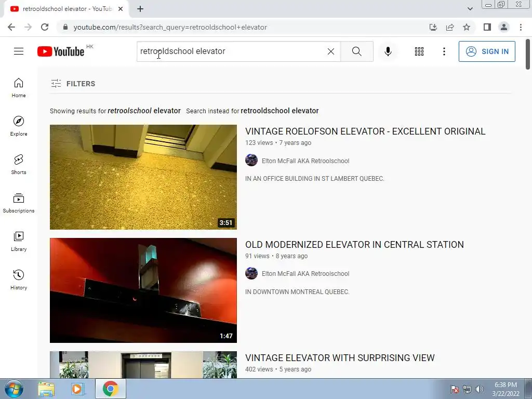This screenshot has width=532, height=399.
Task: Select the retrooldschool elevator YouTube tab
Action: (66, 9)
